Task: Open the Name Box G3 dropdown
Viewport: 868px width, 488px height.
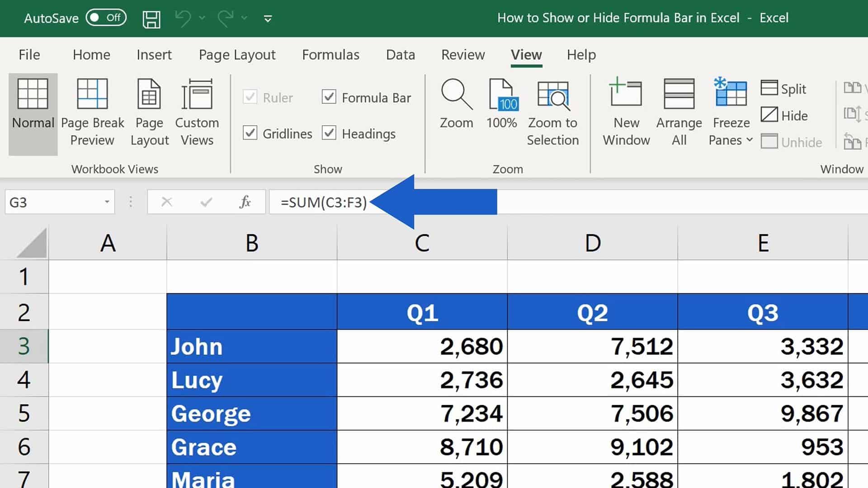Action: tap(107, 202)
